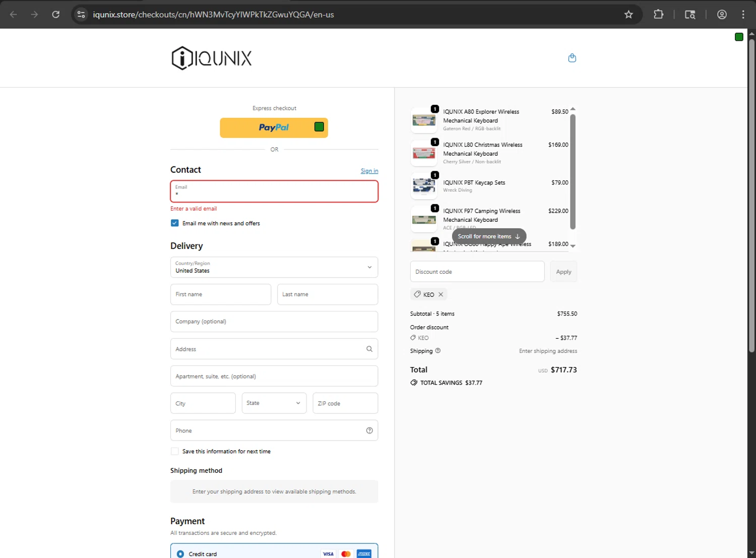The height and width of the screenshot is (558, 756).
Task: Select the Credit card payment option
Action: point(180,553)
